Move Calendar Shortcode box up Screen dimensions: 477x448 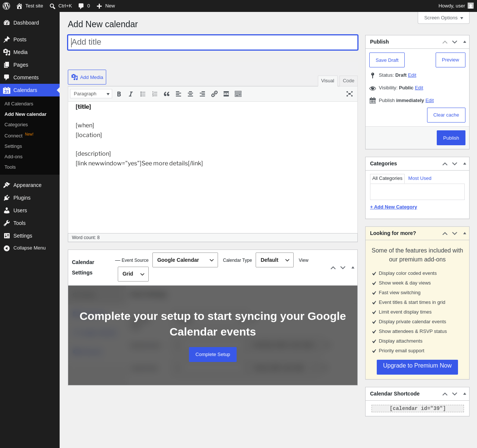coord(445,394)
